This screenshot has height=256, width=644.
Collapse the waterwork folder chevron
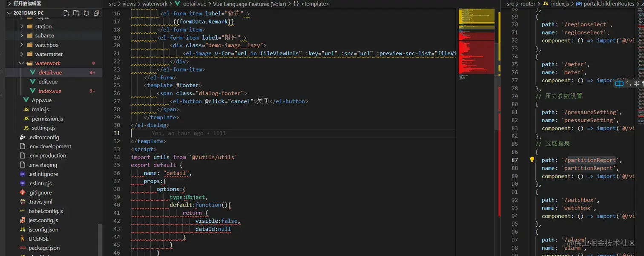[22, 63]
